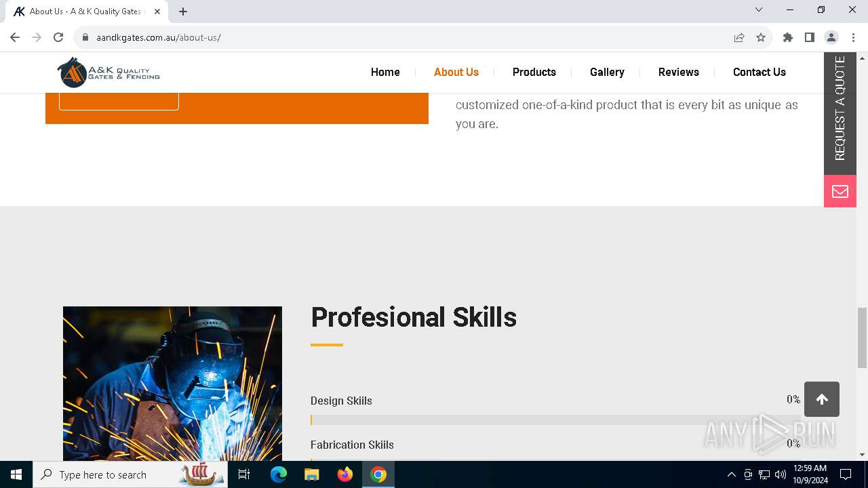The width and height of the screenshot is (868, 488).
Task: Open the meet-now tray icon
Action: pos(748,474)
